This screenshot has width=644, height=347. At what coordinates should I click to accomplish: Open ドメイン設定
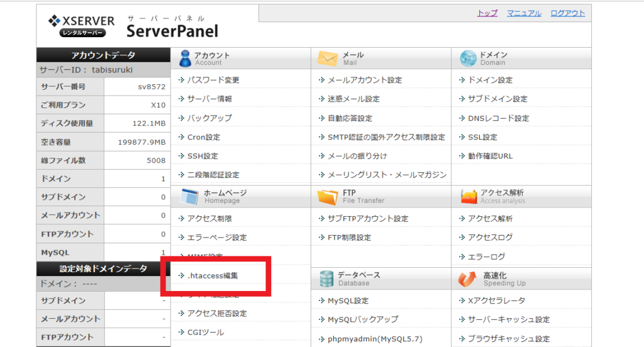491,80
